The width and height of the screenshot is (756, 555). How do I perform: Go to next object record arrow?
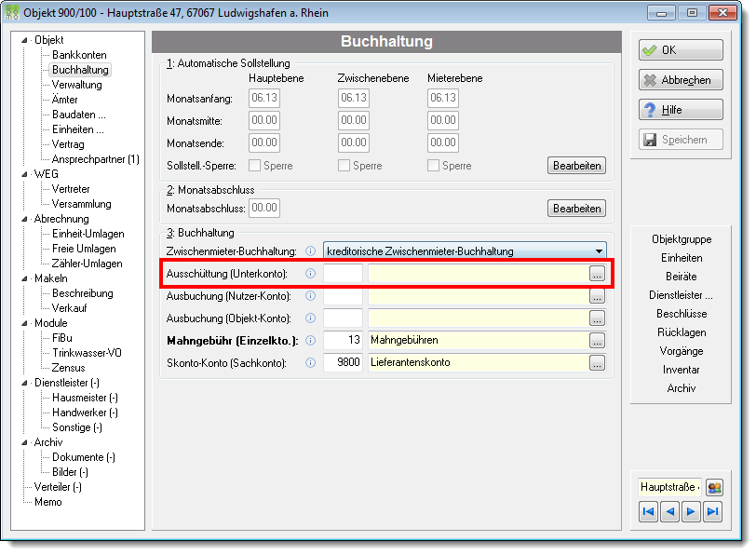click(691, 511)
